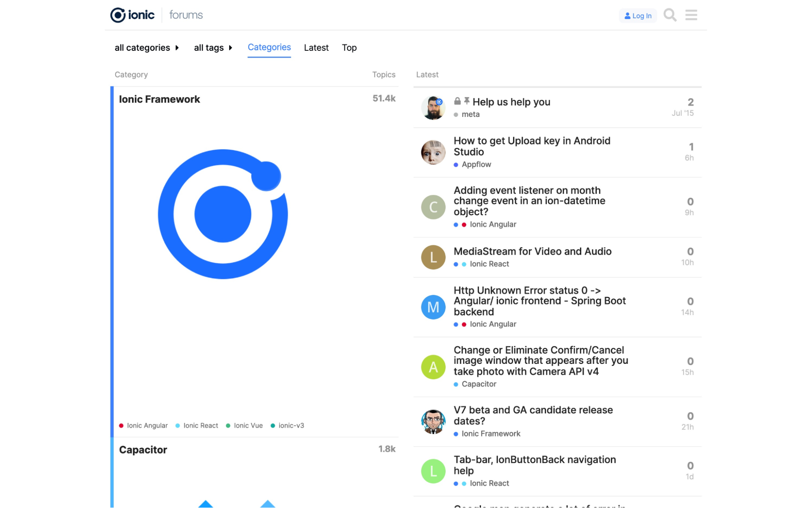Select the Categories tab
This screenshot has width=812, height=508.
[x=269, y=47]
